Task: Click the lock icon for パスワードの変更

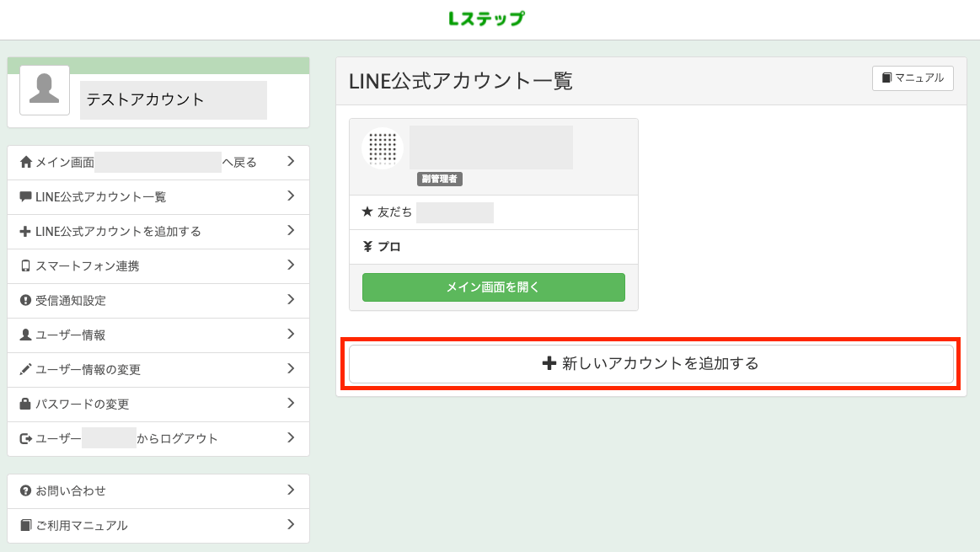Action: coord(25,404)
